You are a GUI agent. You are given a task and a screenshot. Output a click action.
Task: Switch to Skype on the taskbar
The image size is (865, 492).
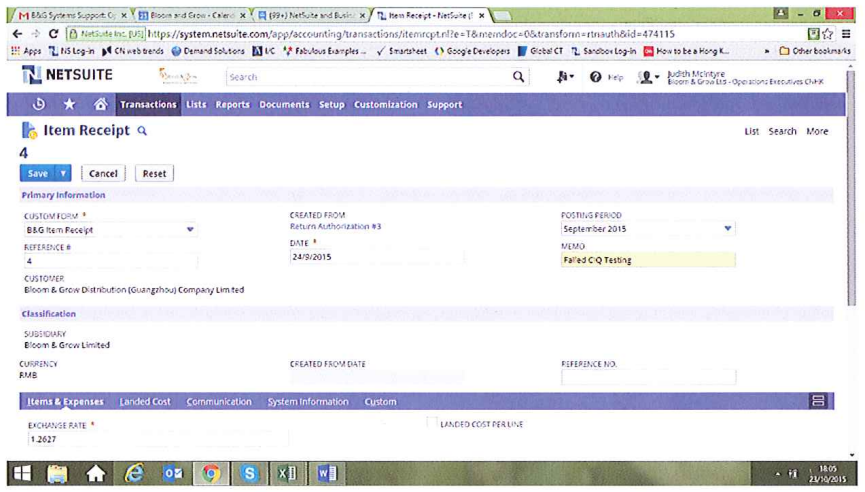point(249,473)
